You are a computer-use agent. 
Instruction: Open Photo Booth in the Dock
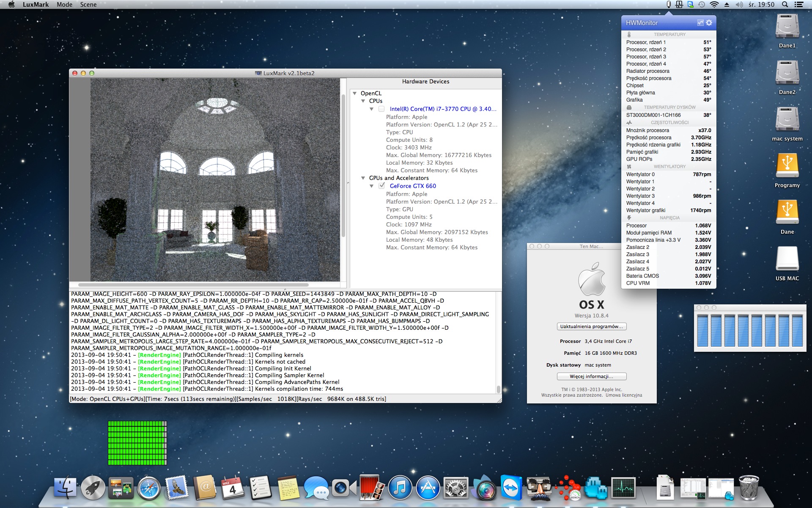coord(372,487)
